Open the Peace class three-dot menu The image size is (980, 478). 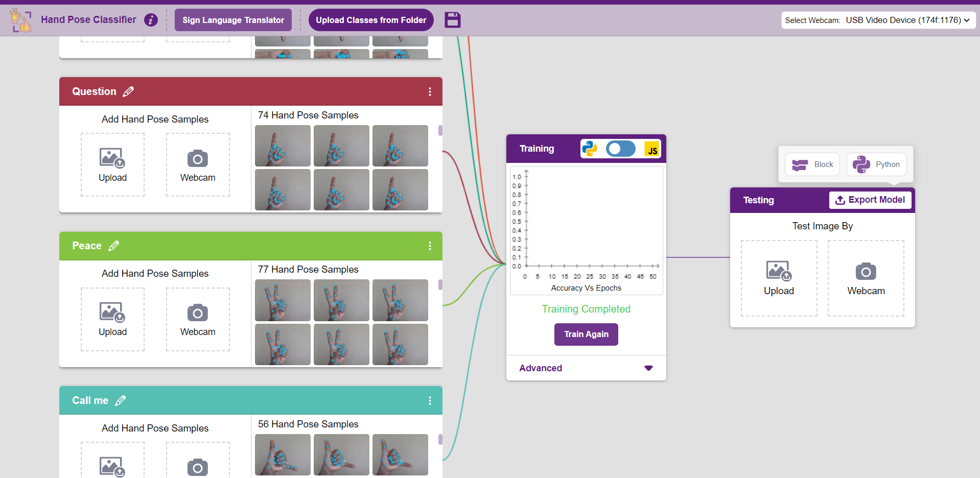(430, 246)
